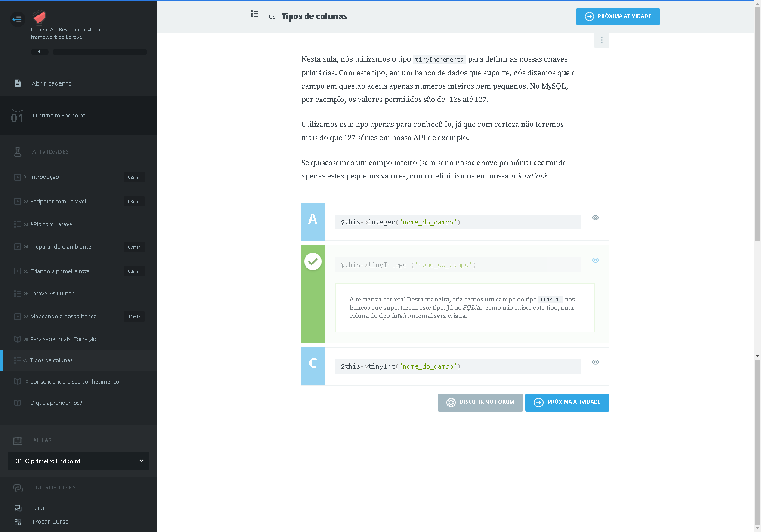Click the course progress bar
This screenshot has height=532, width=761.
point(100,52)
